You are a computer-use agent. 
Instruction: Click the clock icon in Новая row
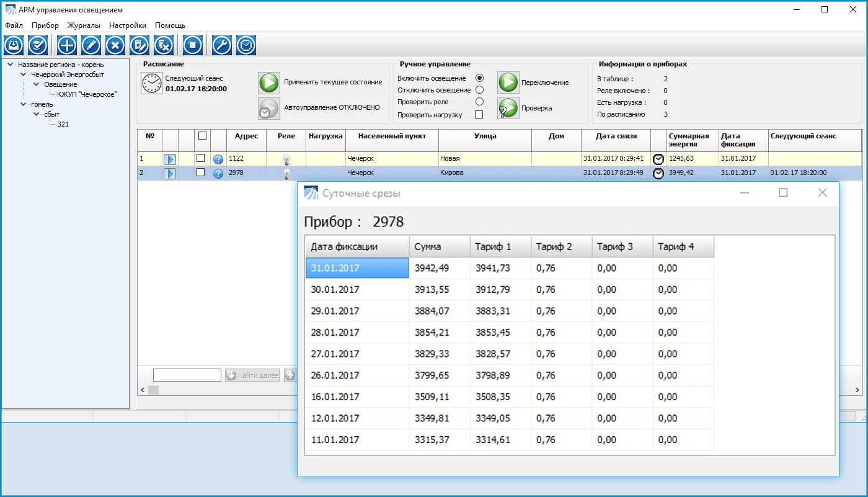pyautogui.click(x=658, y=159)
